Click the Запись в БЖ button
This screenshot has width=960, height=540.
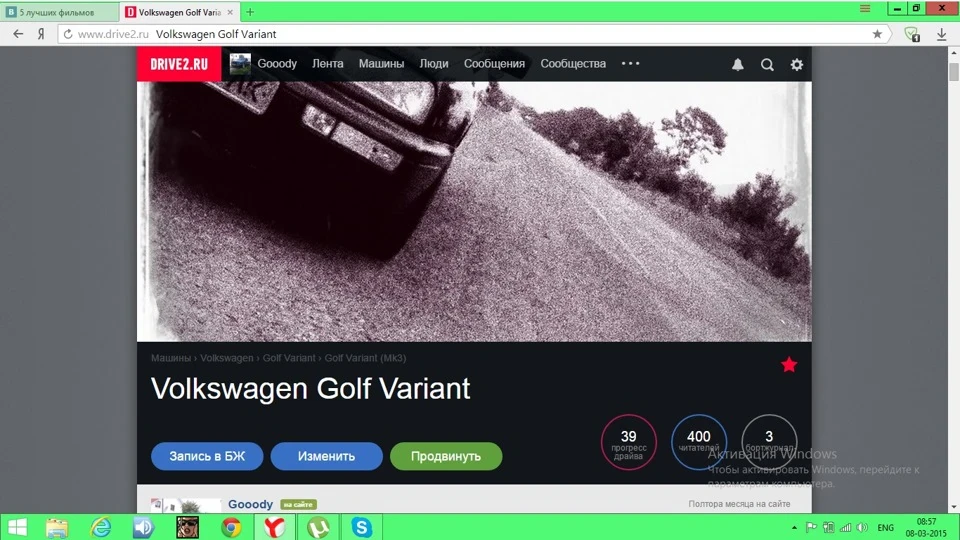click(207, 456)
